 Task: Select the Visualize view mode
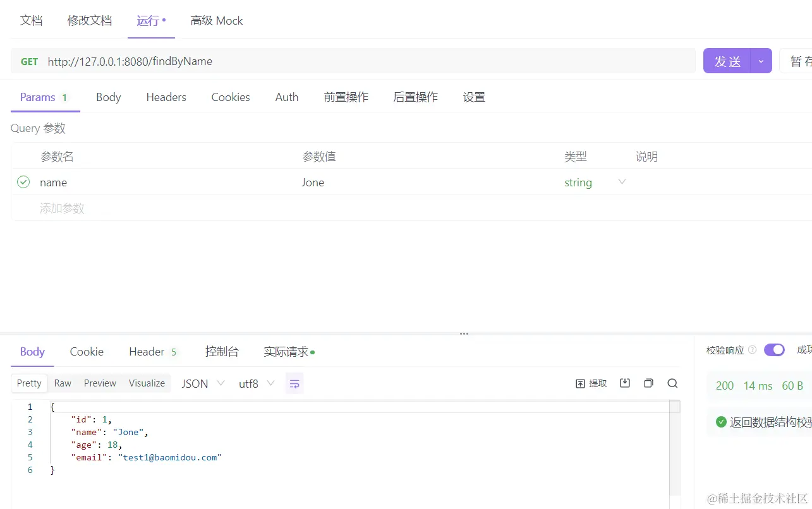coord(147,383)
